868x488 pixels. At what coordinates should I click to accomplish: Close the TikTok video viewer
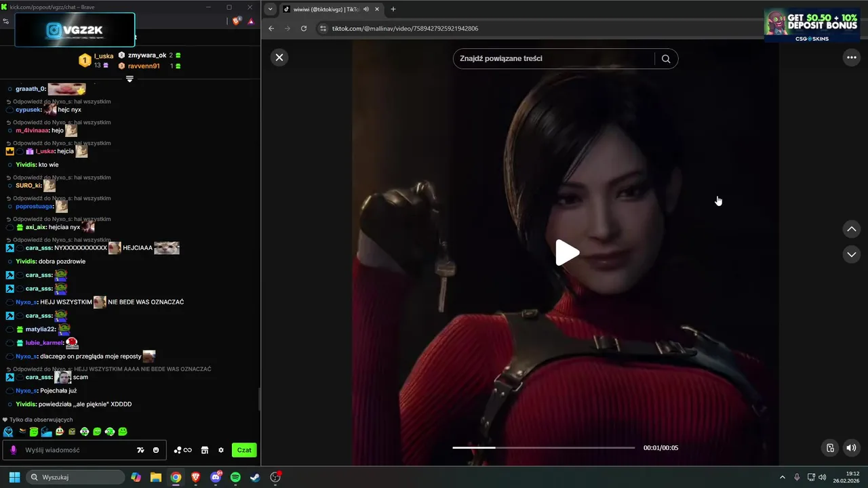(279, 58)
